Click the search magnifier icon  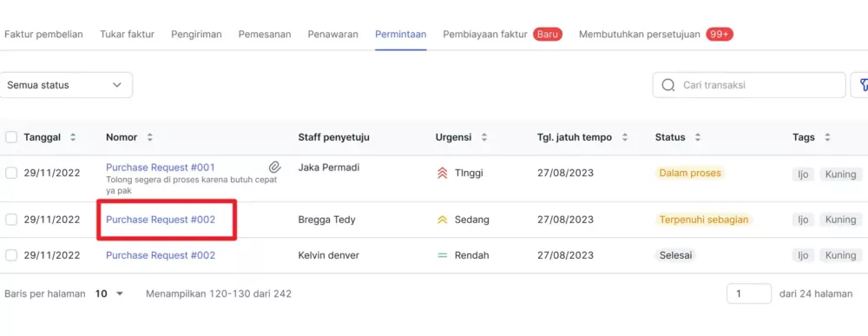click(668, 85)
